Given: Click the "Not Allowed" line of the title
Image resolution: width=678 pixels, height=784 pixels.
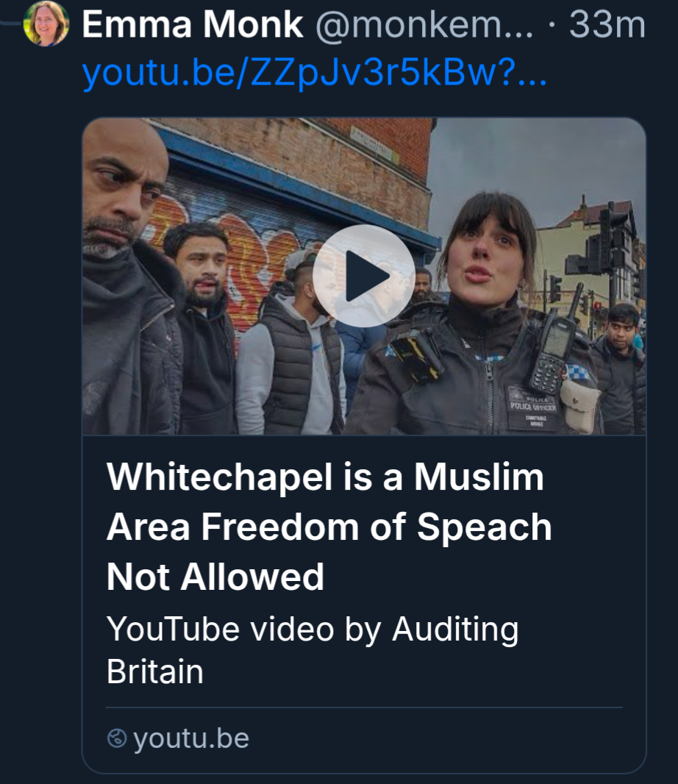Looking at the screenshot, I should pos(215,576).
